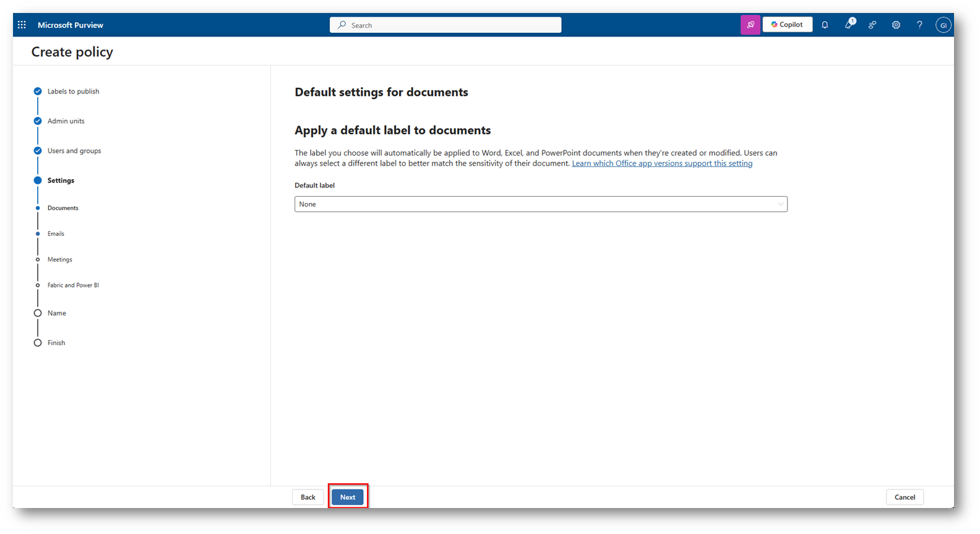The image size is (980, 534).
Task: Open the Office app versions support link
Action: pos(662,163)
